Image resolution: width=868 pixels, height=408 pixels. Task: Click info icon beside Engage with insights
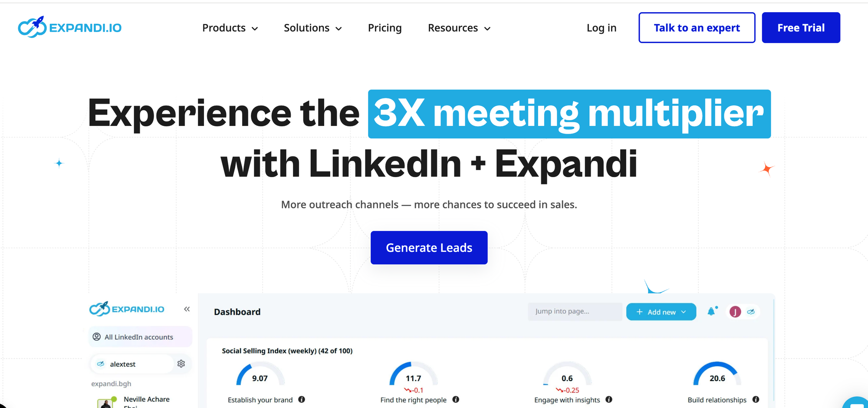point(609,399)
